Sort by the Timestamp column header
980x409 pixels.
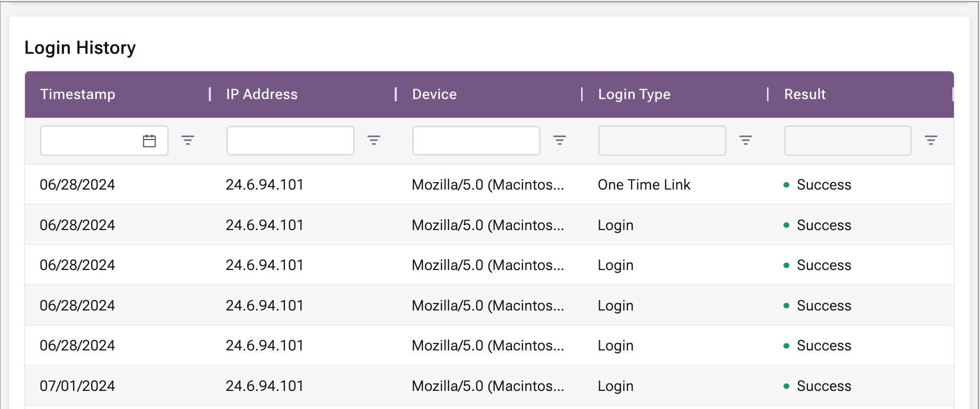tap(78, 94)
